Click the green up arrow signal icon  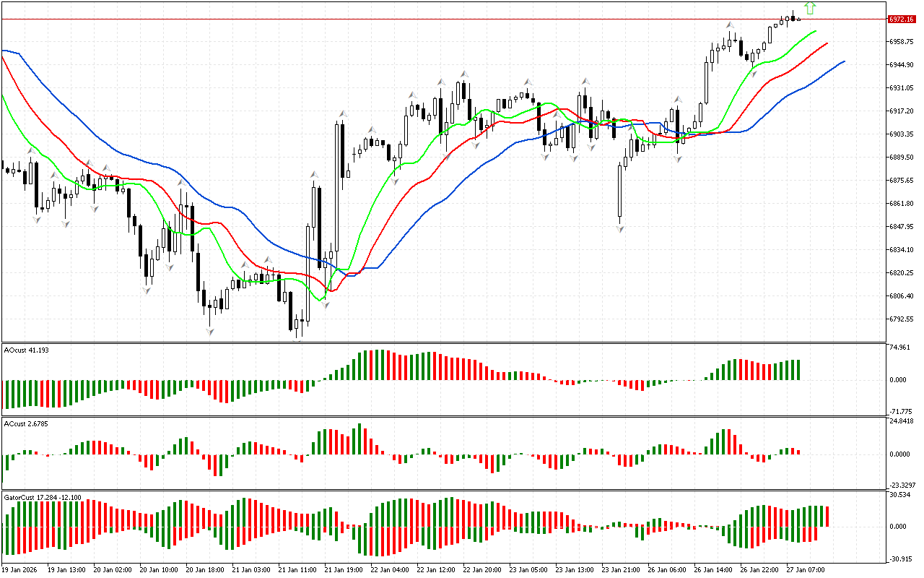(810, 8)
